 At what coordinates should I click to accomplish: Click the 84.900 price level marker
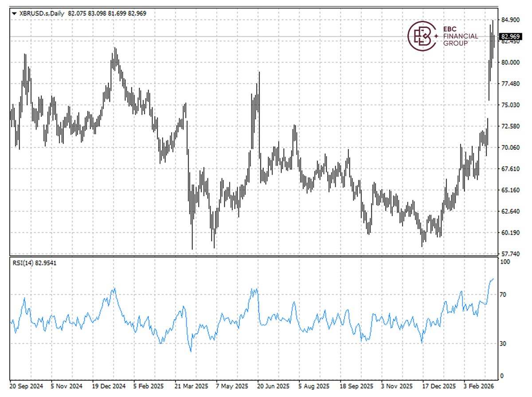pos(511,20)
